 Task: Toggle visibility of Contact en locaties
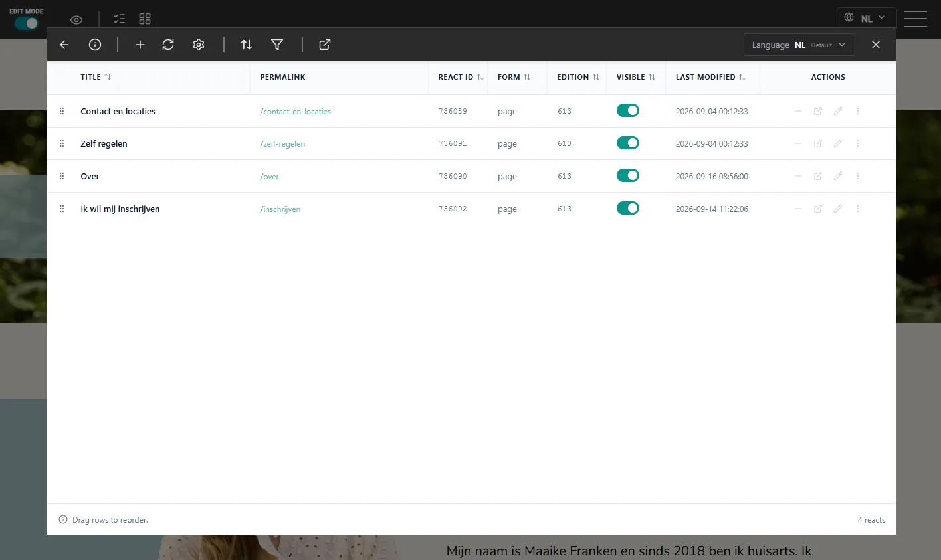(x=628, y=110)
